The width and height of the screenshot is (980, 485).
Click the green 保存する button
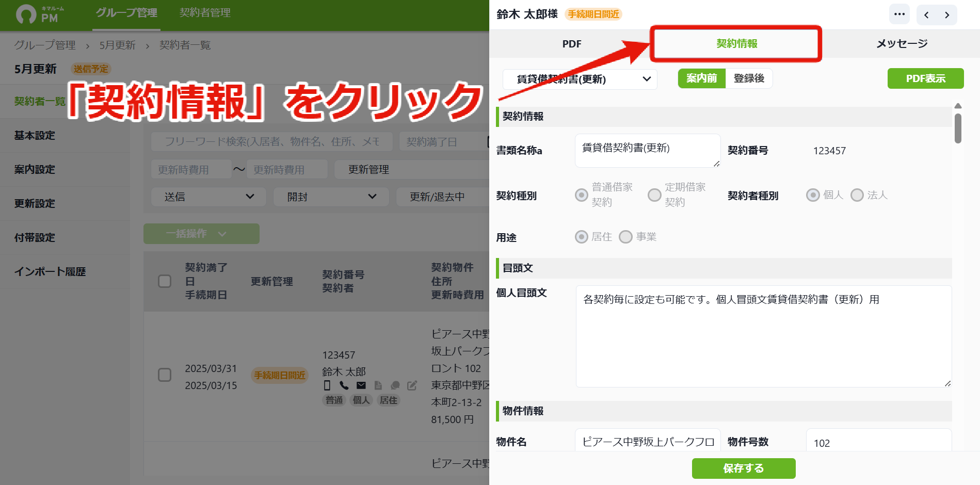744,468
